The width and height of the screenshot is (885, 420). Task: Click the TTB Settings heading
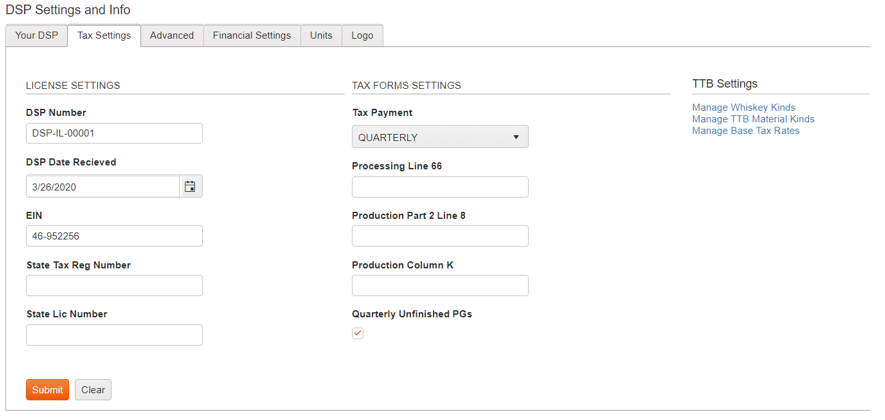[x=725, y=84]
